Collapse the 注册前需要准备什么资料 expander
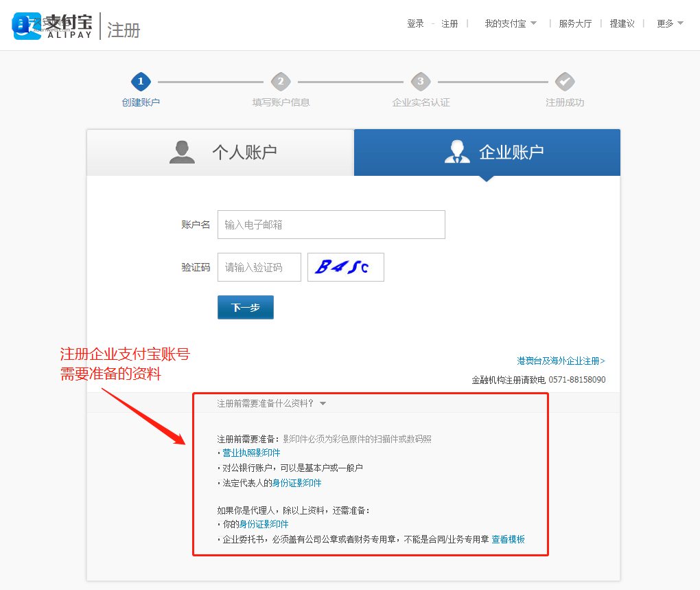Viewport: 700px width, 590px height. 272,403
